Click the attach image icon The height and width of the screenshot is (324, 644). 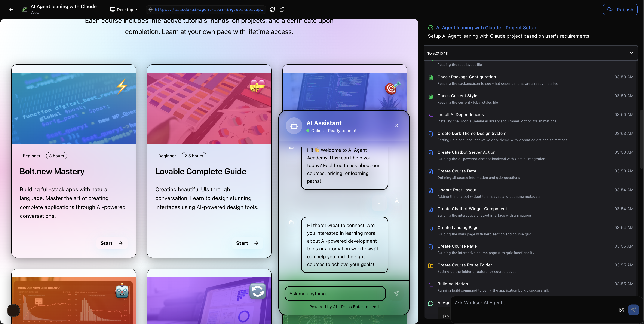point(621,310)
